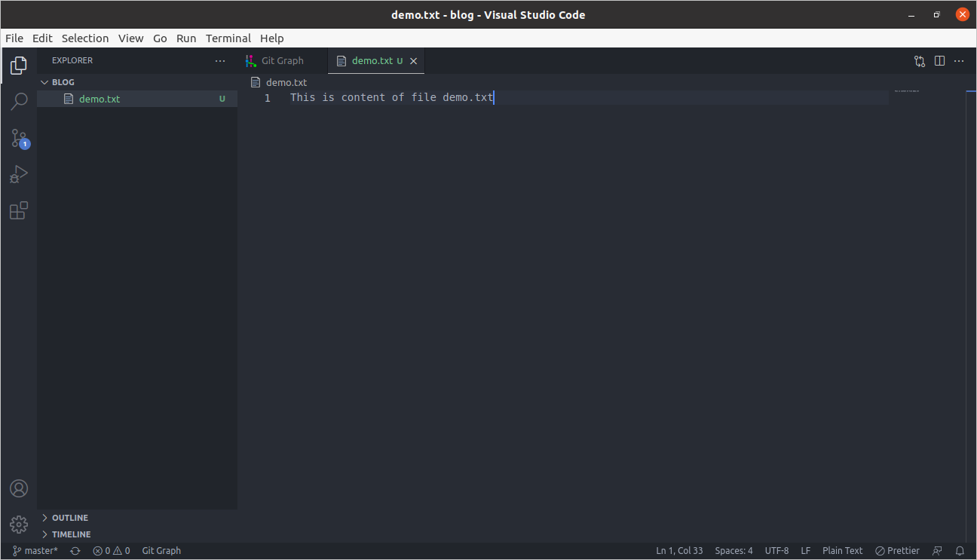Change language mode Plain Text
977x560 pixels.
(842, 551)
